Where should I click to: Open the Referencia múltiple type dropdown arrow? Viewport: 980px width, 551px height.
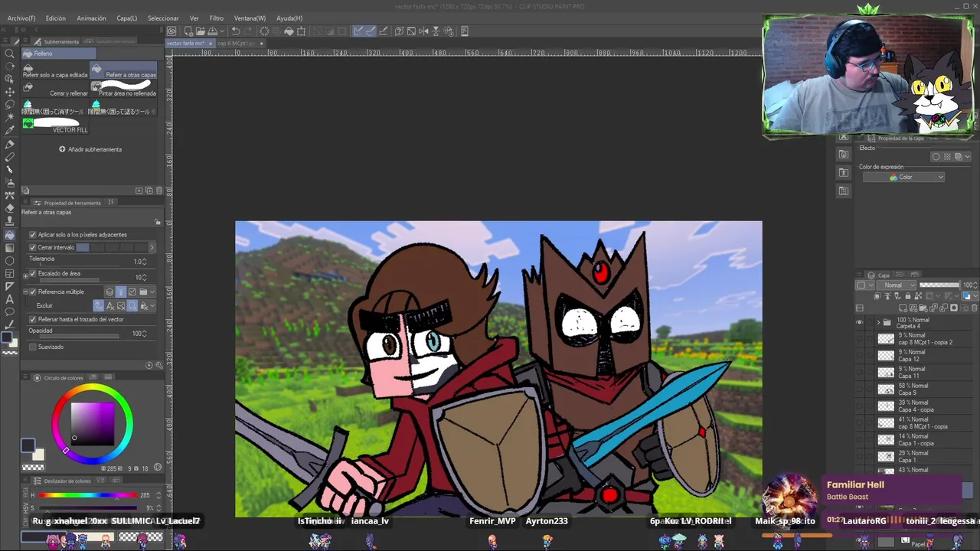(153, 292)
